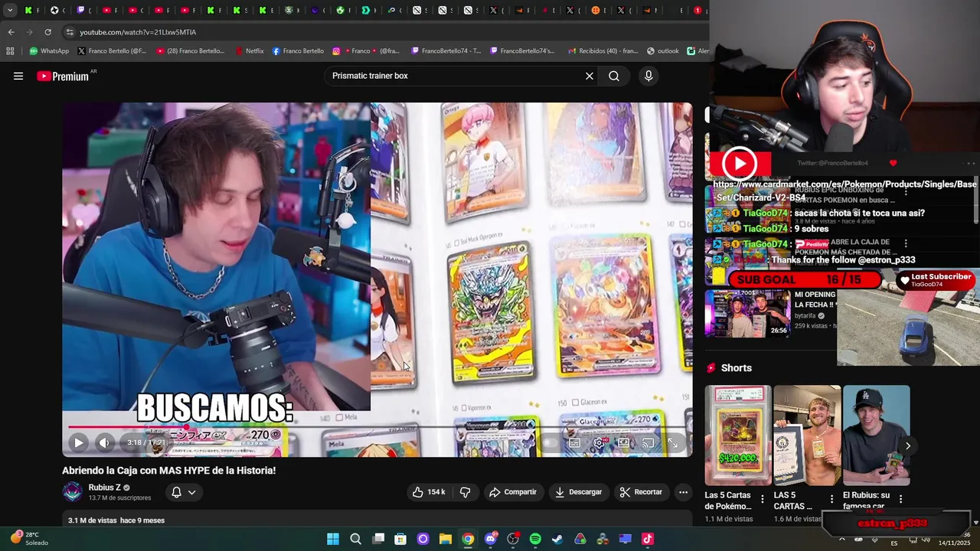Clip the video using Recortar
This screenshot has height=551, width=980.
[641, 492]
